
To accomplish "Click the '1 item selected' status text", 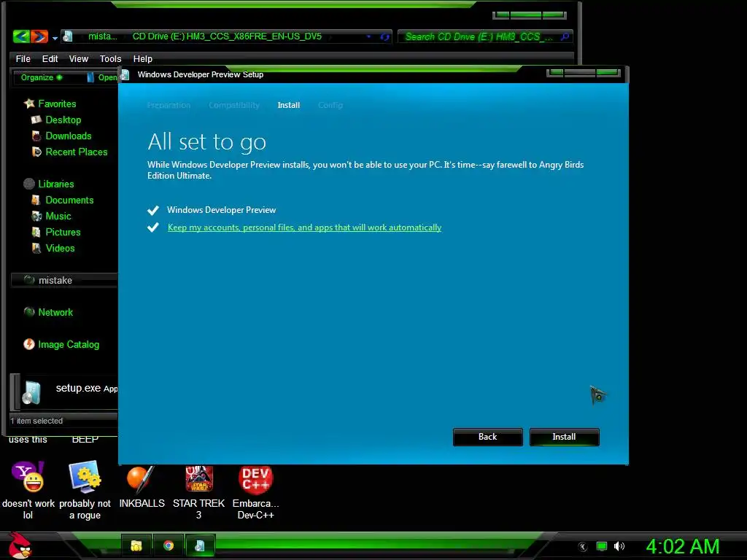I will [x=36, y=421].
